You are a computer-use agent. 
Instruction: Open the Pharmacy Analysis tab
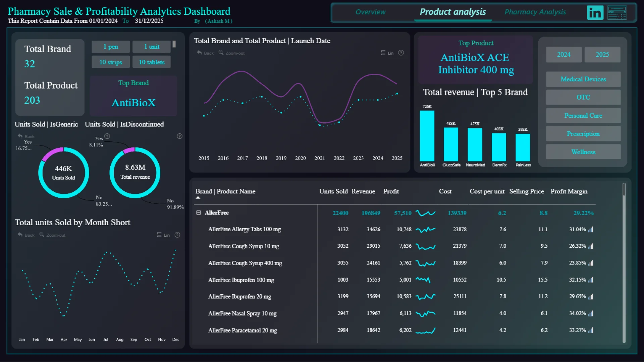click(535, 12)
